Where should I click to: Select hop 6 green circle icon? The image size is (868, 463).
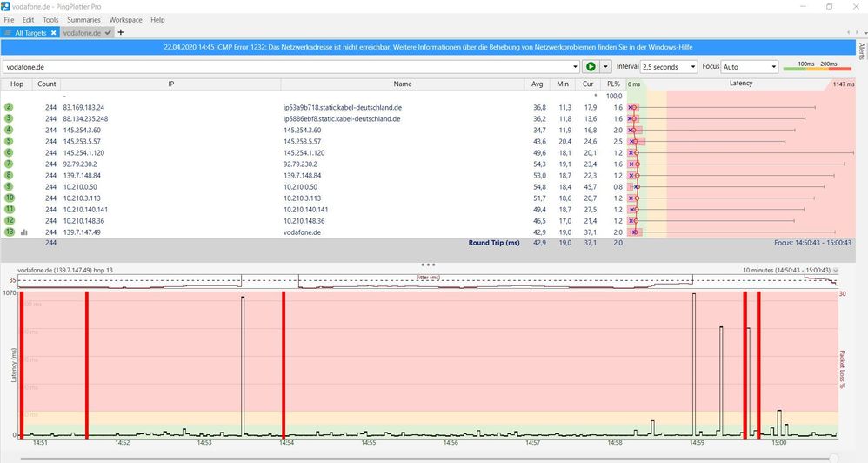[9, 152]
